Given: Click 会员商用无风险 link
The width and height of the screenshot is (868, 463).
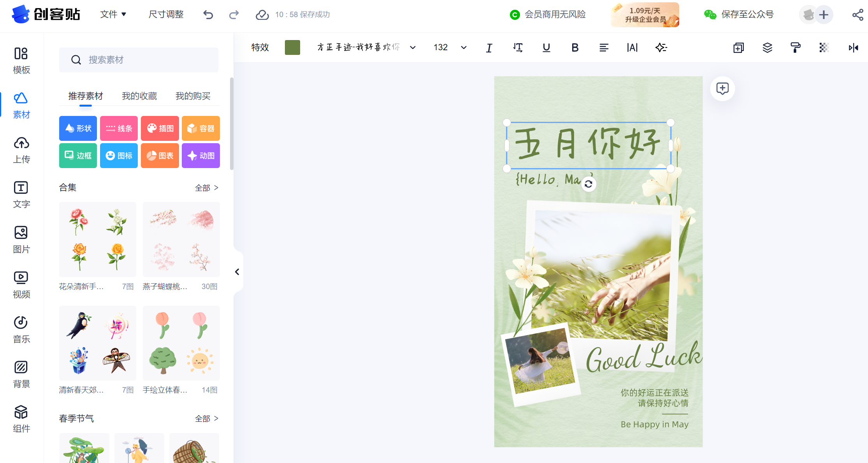Looking at the screenshot, I should tap(548, 15).
